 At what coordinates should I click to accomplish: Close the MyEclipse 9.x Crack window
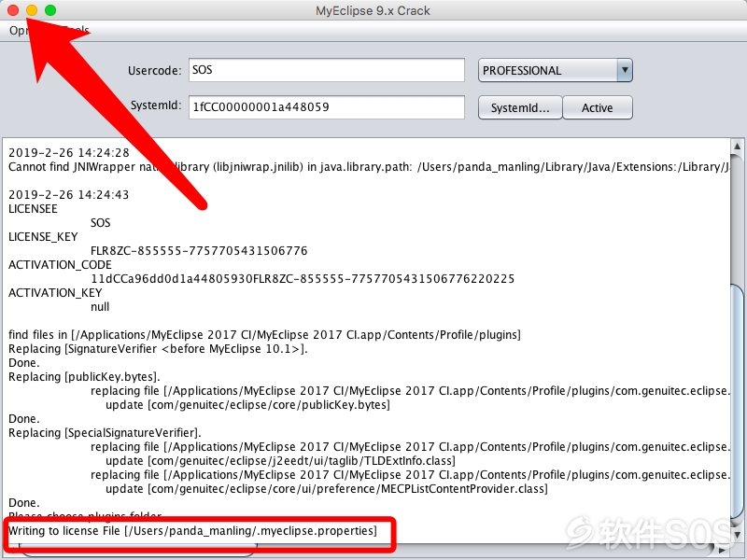pyautogui.click(x=13, y=10)
